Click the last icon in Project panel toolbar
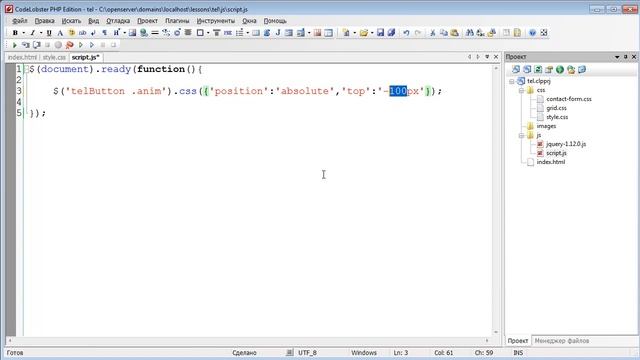640x360 pixels. coord(582,70)
